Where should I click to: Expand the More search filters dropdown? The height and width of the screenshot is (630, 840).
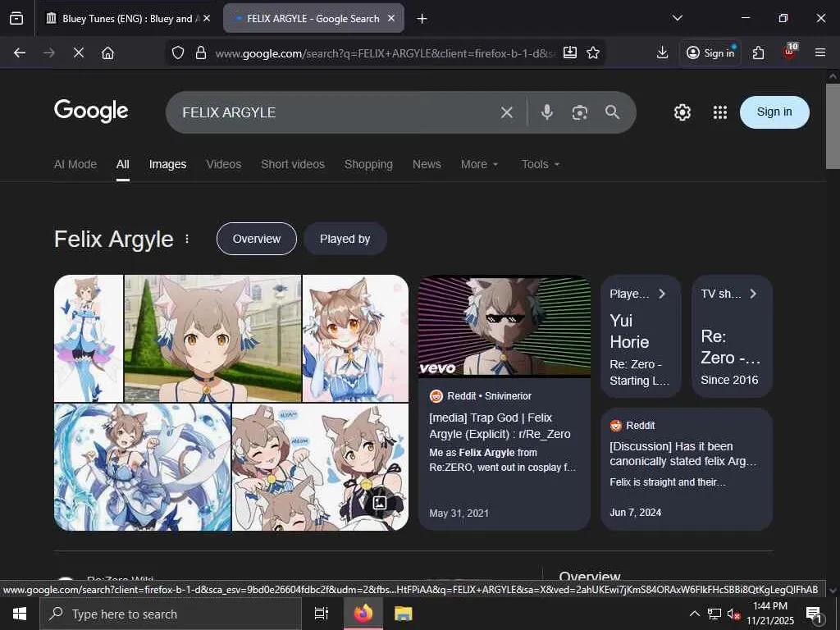[x=479, y=164]
